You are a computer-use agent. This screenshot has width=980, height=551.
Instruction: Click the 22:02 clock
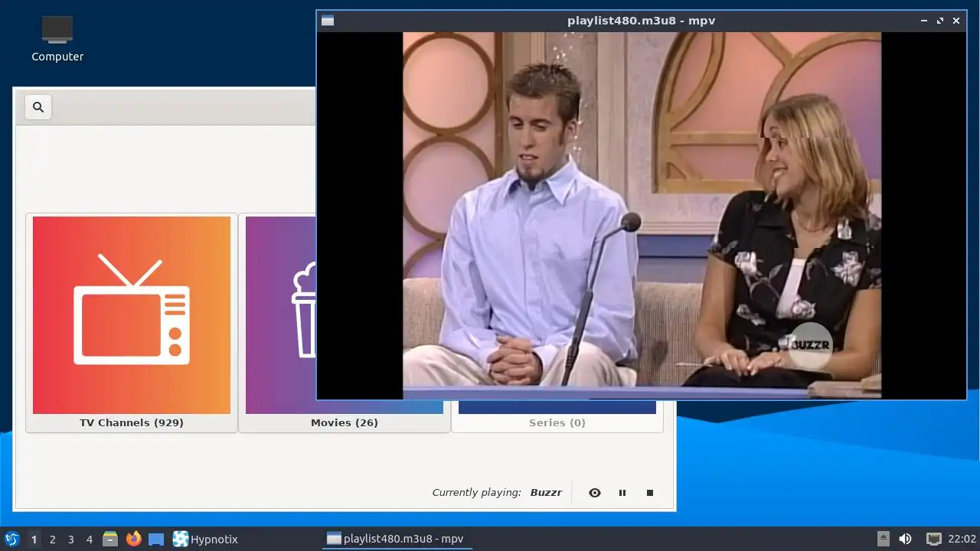(962, 540)
